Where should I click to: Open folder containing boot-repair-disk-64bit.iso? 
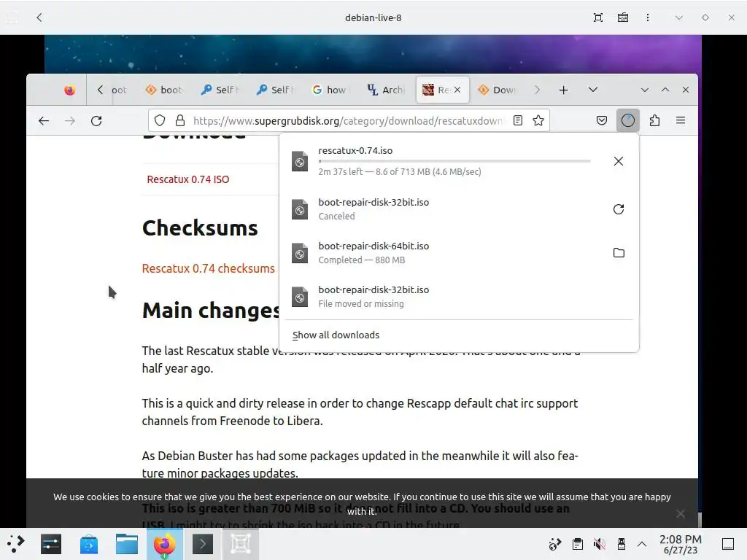(x=619, y=253)
